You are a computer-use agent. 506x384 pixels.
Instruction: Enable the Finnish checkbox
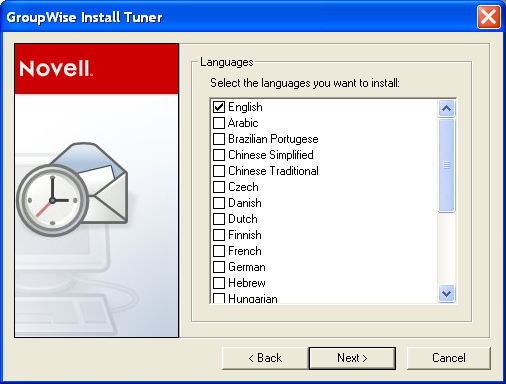click(x=219, y=235)
